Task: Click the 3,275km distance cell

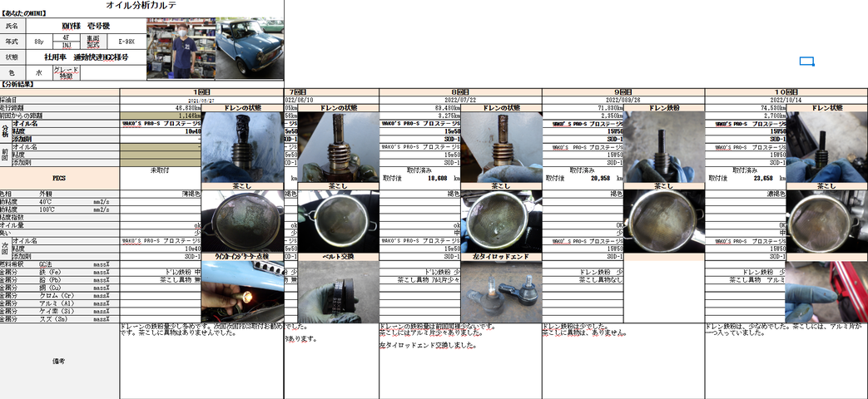Action: 420,116
